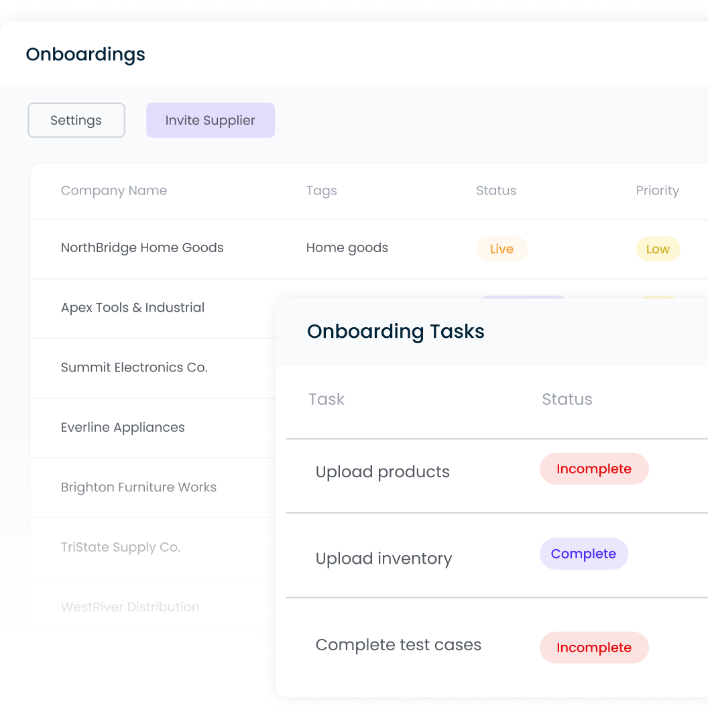
Task: Click the TriState Supply Co. row
Action: [x=120, y=547]
